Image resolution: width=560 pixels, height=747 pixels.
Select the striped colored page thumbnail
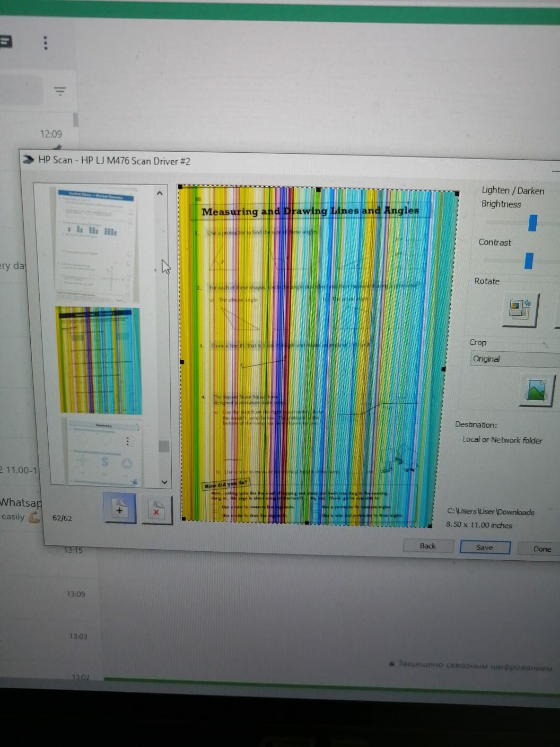point(99,360)
